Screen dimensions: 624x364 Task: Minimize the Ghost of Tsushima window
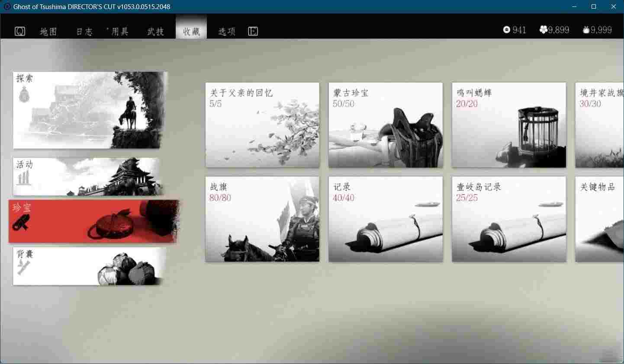point(575,6)
